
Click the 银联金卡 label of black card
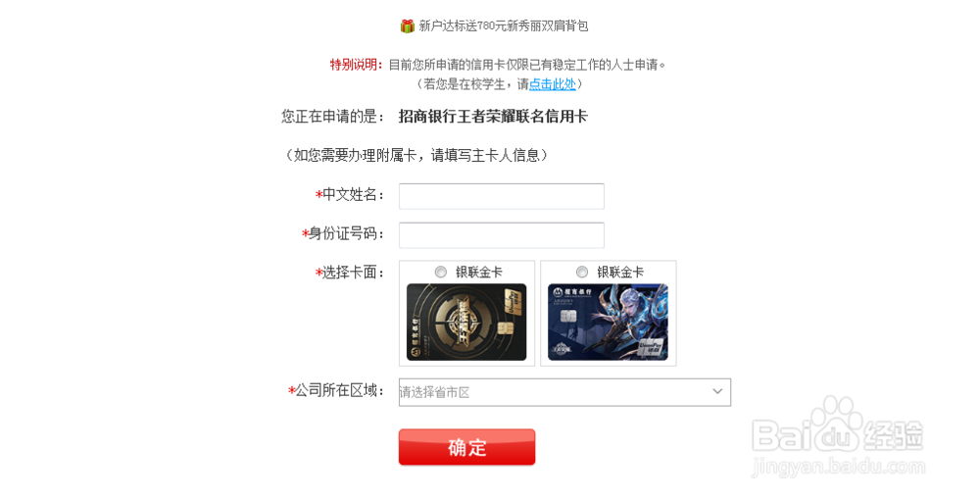479,272
